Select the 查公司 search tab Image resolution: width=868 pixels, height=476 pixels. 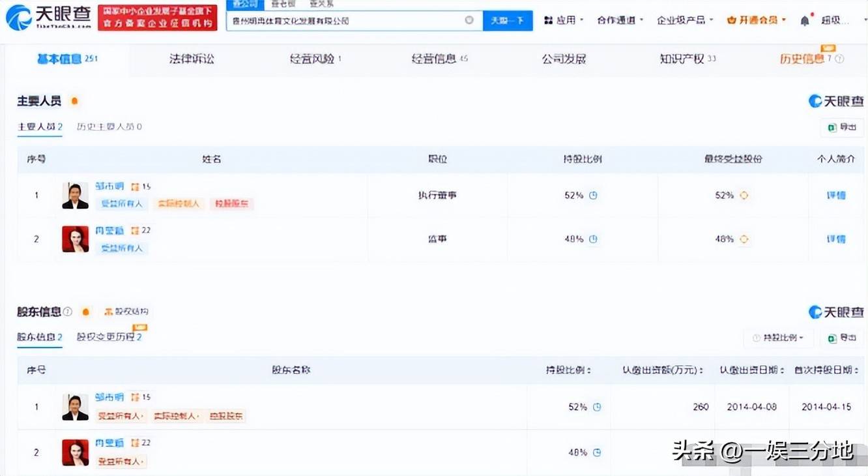tap(246, 5)
